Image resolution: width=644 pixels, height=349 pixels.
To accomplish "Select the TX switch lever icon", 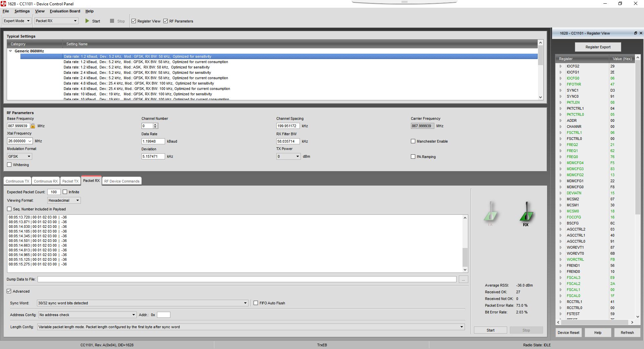I will pos(490,213).
